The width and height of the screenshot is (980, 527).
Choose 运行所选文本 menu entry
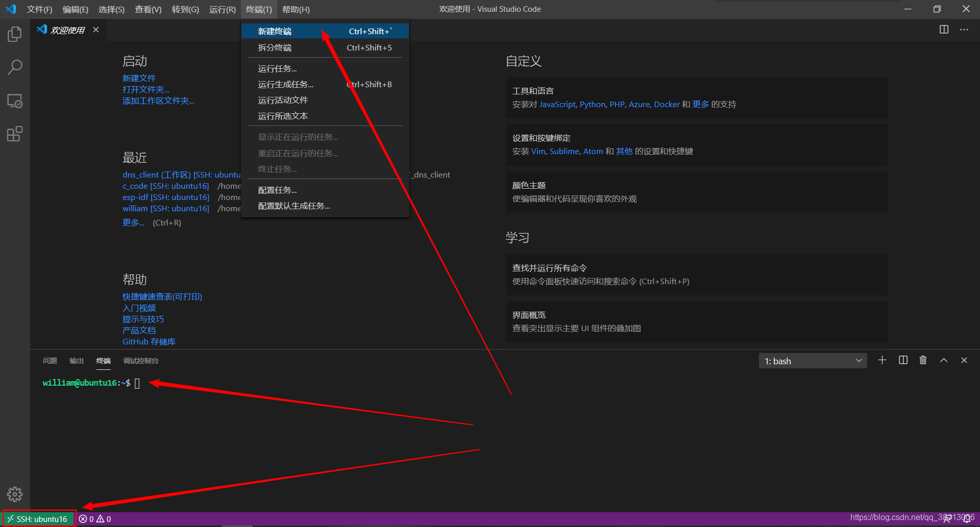(325, 116)
